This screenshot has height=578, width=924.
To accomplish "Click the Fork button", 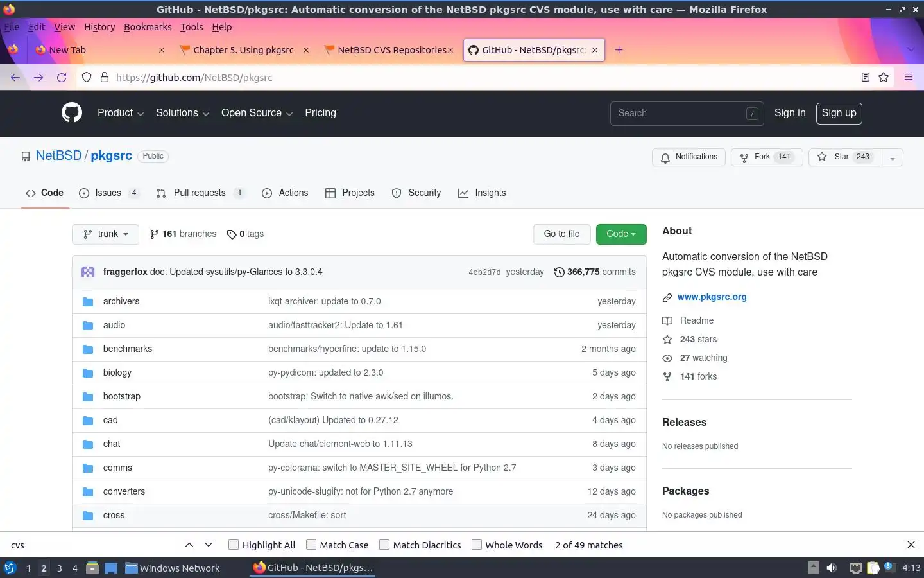I will 767,157.
